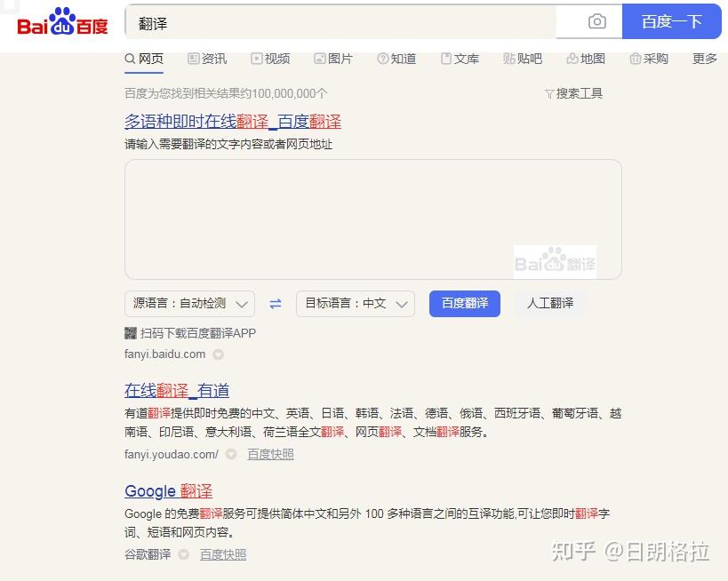
Task: Click the Google 的免费翻译服务 description text
Action: [367, 523]
